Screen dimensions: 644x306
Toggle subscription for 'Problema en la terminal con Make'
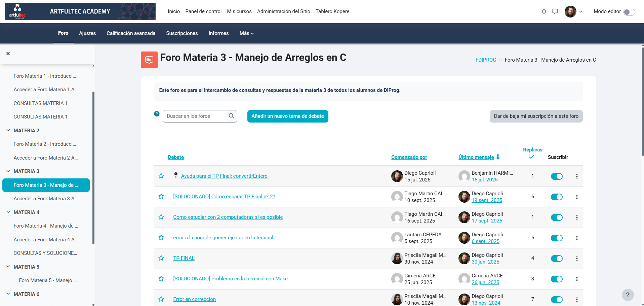click(x=557, y=279)
